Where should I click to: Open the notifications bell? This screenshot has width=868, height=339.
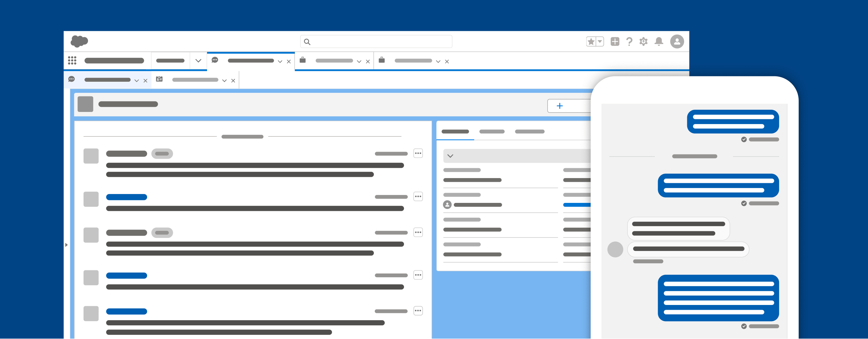[659, 41]
